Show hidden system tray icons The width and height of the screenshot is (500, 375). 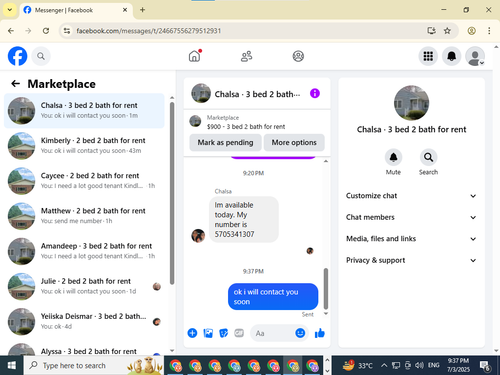384,365
